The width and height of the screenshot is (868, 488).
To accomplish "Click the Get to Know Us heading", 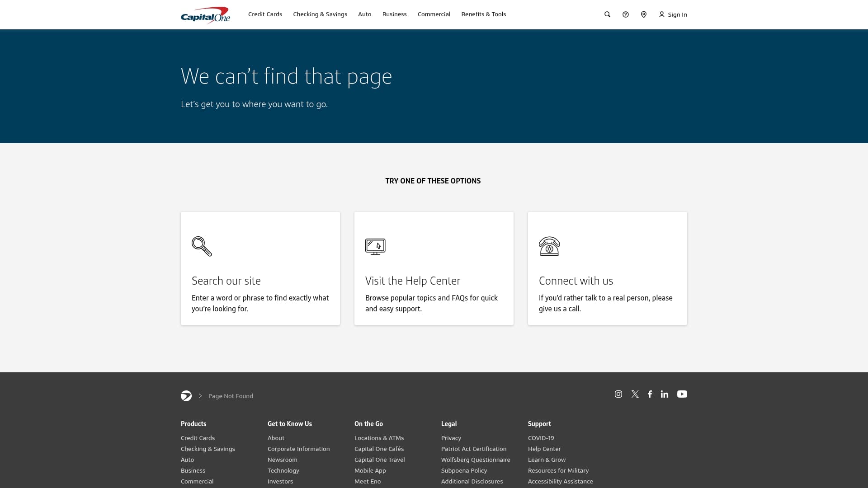I will coord(289,424).
